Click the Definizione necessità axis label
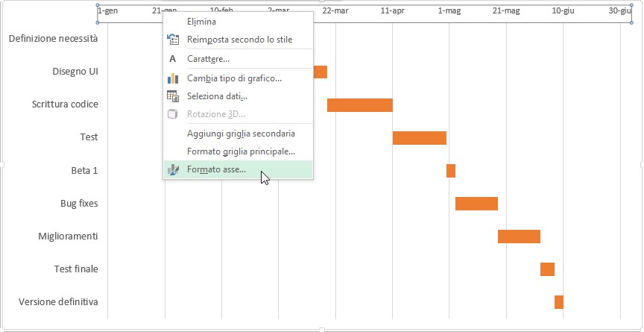 [x=54, y=39]
